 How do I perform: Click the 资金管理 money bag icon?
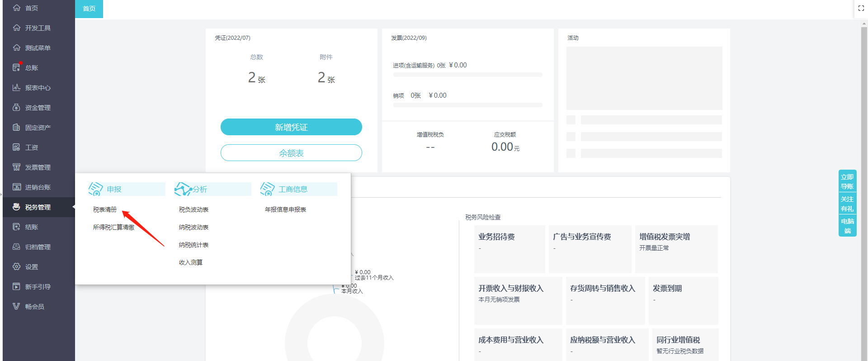pos(16,107)
